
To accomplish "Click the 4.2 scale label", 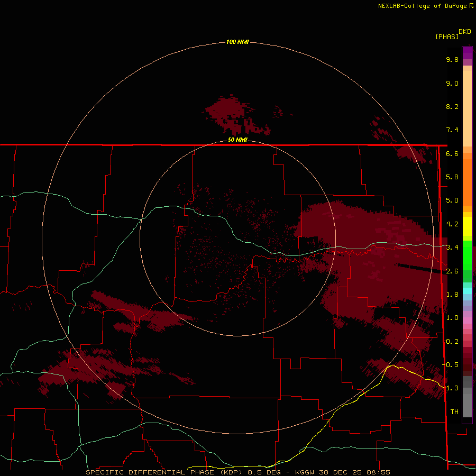I will pyautogui.click(x=452, y=224).
